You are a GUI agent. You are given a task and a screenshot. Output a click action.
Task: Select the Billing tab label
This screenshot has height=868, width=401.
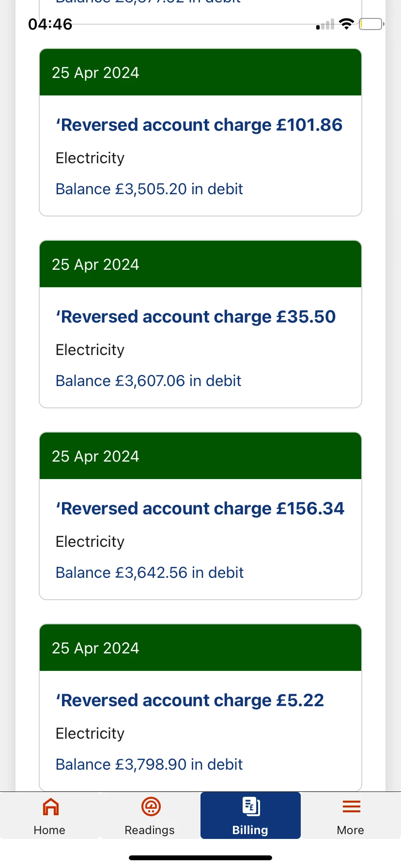pos(250,830)
